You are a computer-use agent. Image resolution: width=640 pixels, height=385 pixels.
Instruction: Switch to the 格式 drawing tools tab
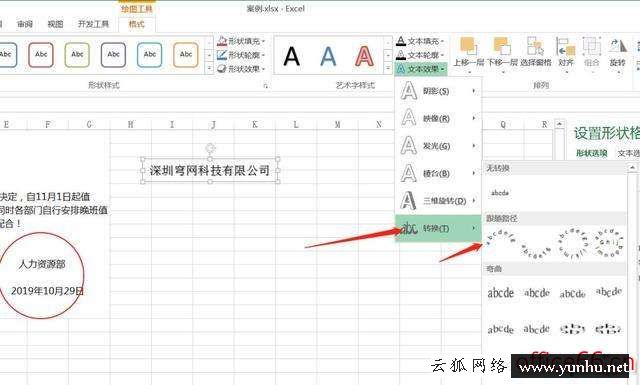(x=137, y=24)
